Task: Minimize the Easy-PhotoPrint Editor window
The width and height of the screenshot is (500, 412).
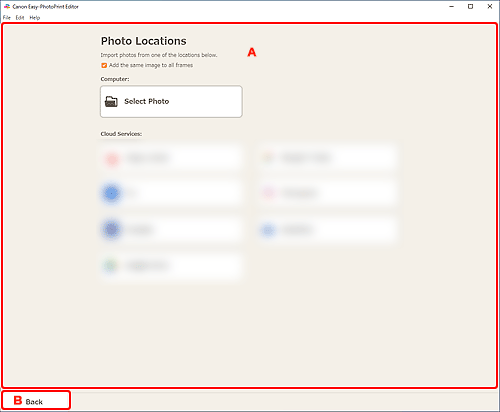Action: click(452, 6)
